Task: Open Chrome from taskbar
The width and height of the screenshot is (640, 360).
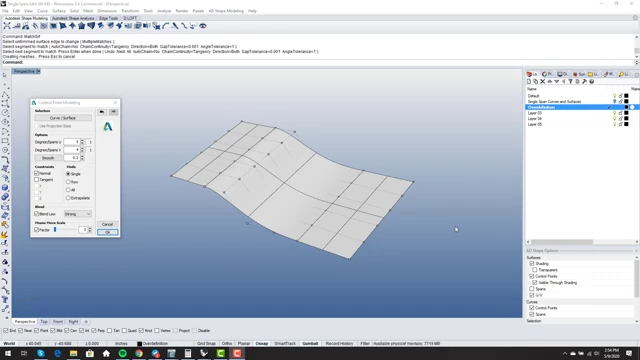Action: 139,353
